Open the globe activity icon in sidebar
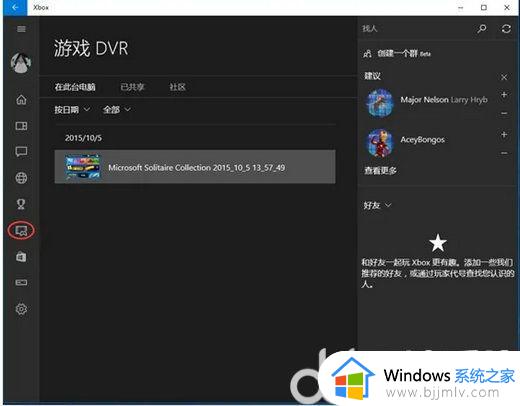This screenshot has width=520, height=406. point(21,178)
